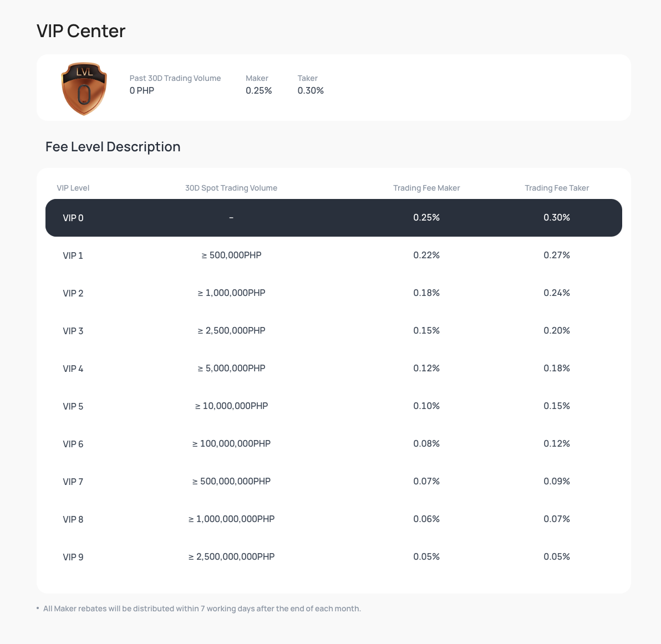Click the Taker fee value 0.30%
The height and width of the screenshot is (644, 661).
click(309, 90)
